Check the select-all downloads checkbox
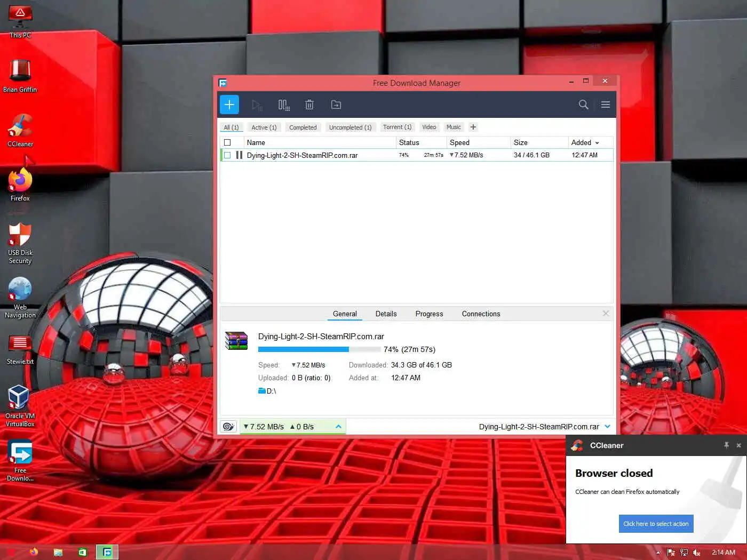The height and width of the screenshot is (560, 747). pos(227,142)
